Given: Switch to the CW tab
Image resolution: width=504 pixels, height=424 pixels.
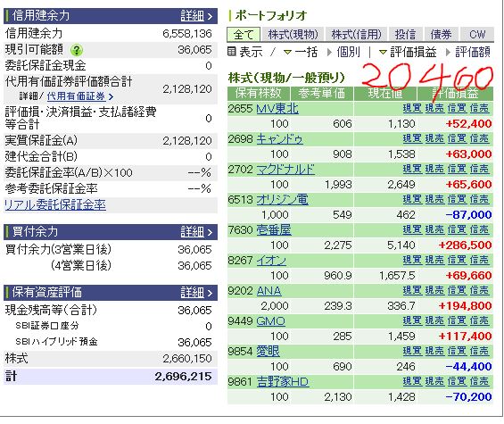Looking at the screenshot, I should [x=477, y=35].
